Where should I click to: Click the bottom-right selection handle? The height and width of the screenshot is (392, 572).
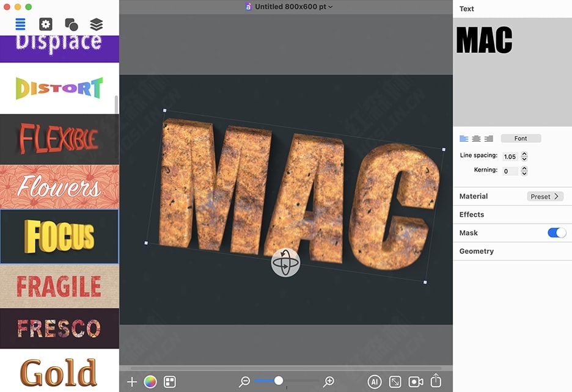point(425,282)
